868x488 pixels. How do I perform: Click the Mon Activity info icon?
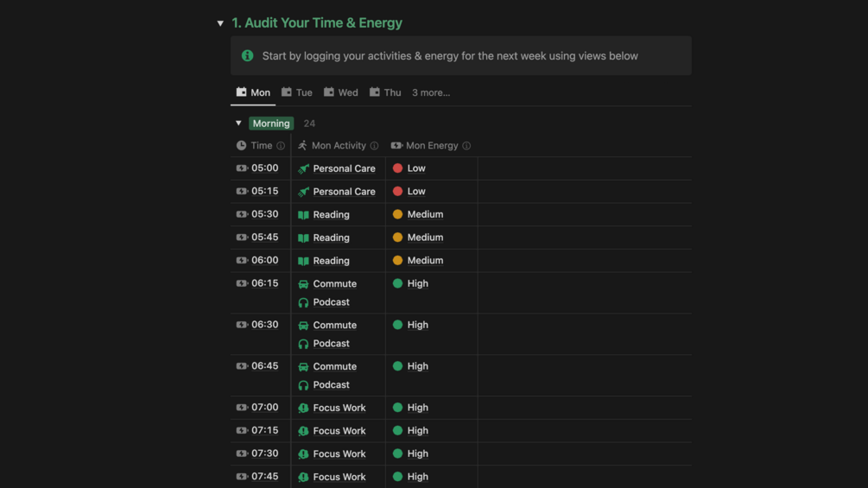click(374, 146)
